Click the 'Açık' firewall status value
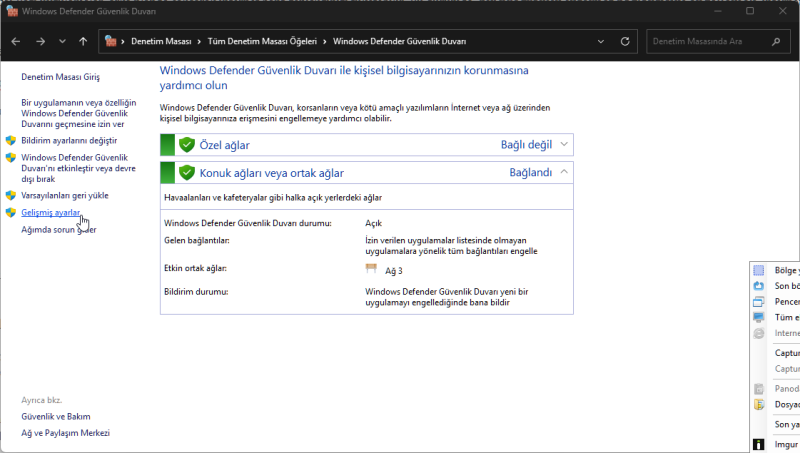The height and width of the screenshot is (453, 800). [373, 223]
